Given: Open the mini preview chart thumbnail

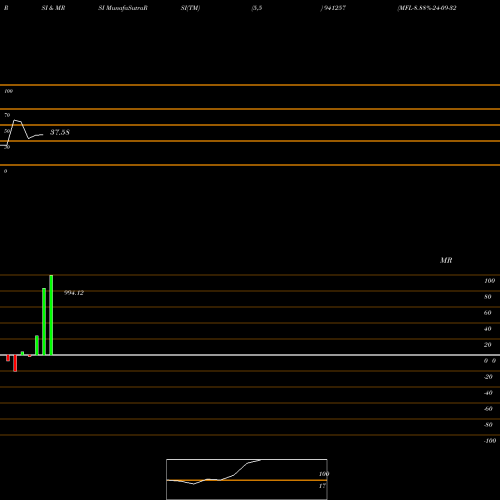Looking at the screenshot, I should (247, 479).
